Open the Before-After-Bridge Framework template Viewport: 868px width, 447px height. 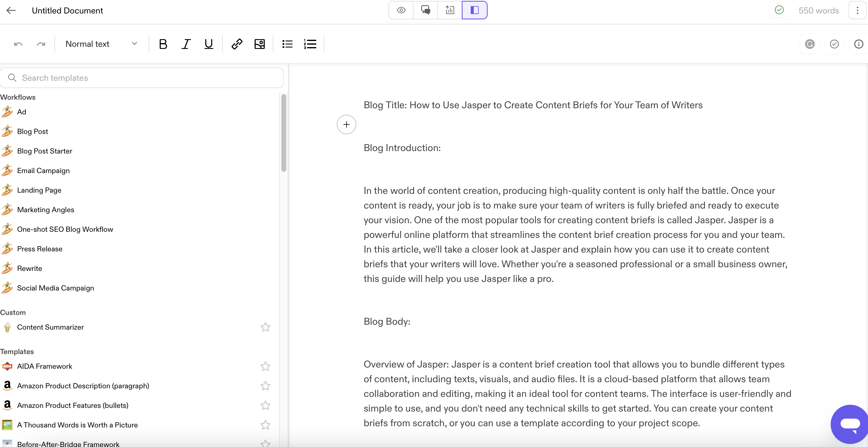point(69,443)
